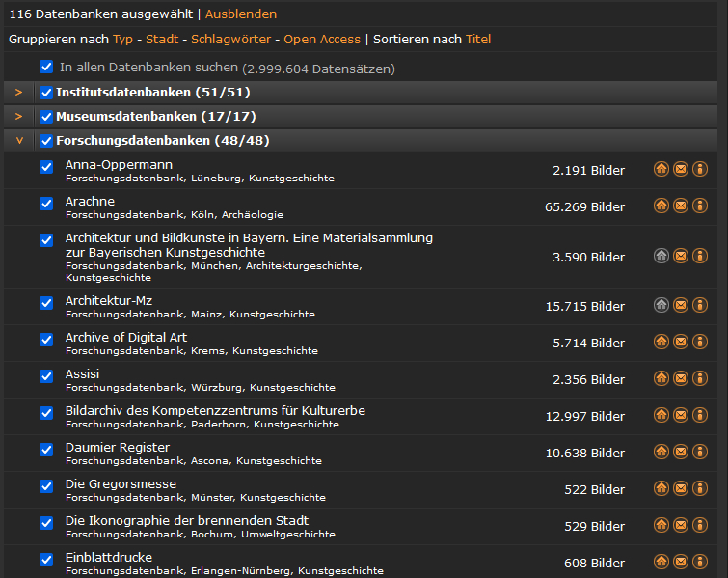The image size is (728, 578).
Task: Uncheck Institutsdatenbanken group checkbox
Action: 46,93
